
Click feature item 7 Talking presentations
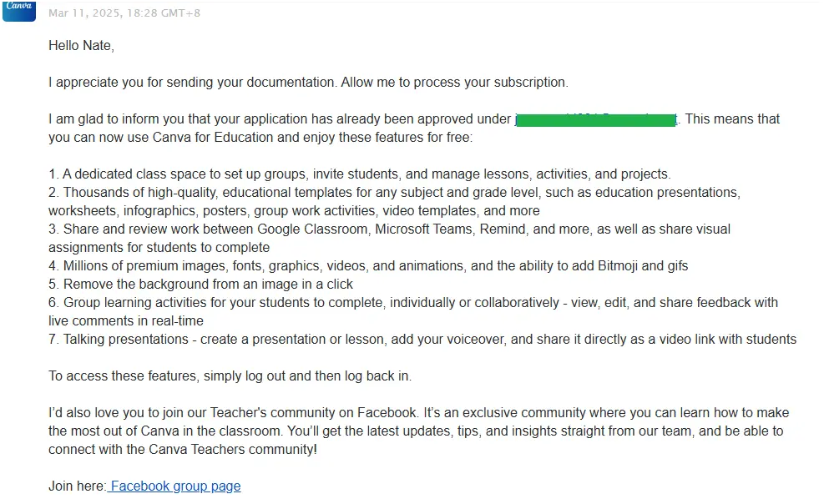422,339
